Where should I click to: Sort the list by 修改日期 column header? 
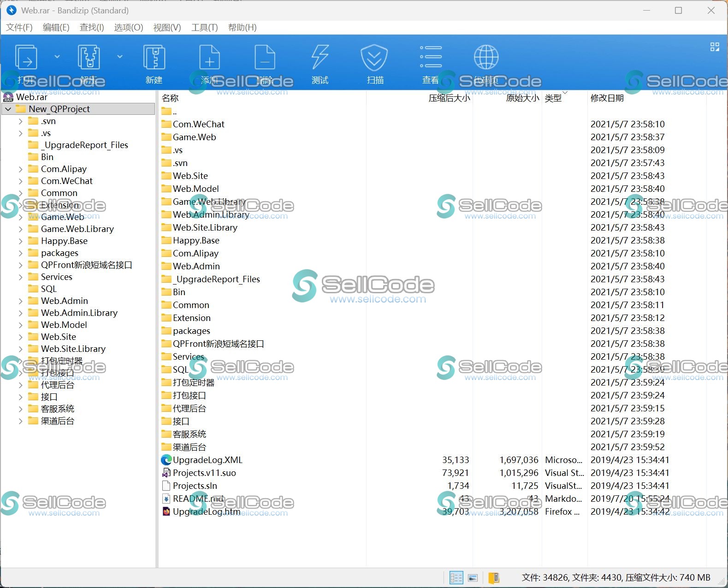coord(607,98)
